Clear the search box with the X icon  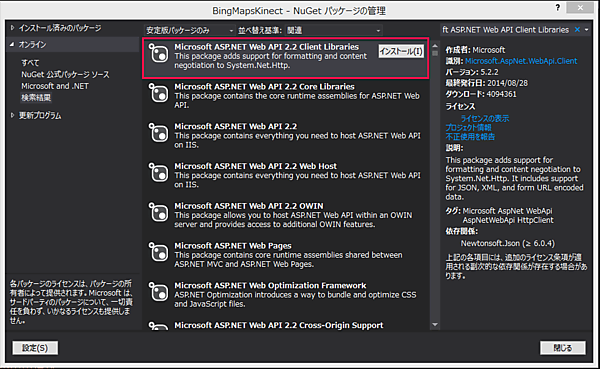[x=577, y=30]
